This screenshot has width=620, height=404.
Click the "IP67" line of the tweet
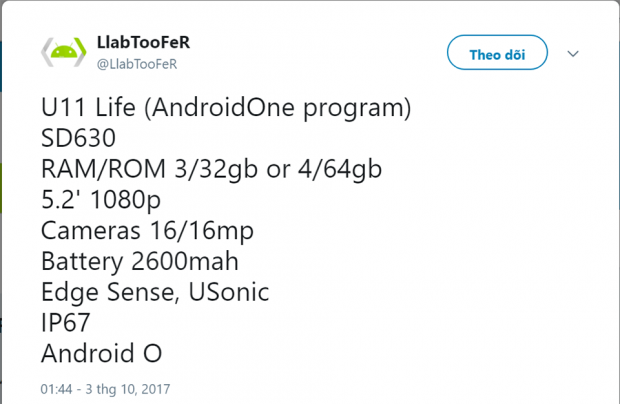[x=68, y=323]
